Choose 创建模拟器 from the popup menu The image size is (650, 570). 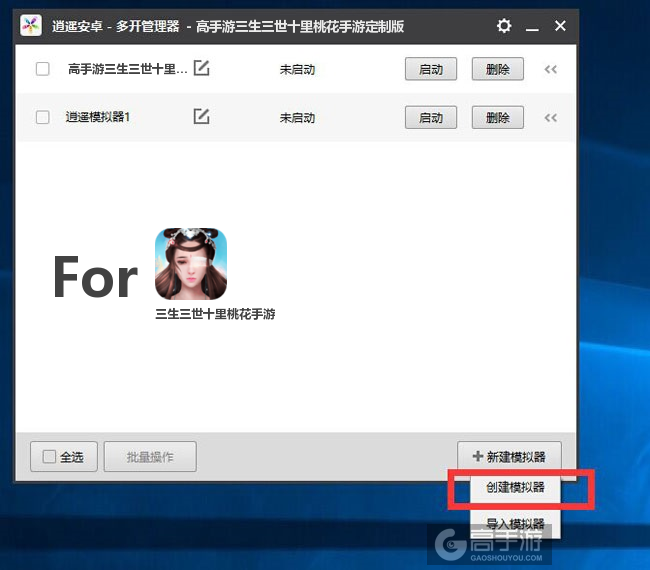pos(515,488)
